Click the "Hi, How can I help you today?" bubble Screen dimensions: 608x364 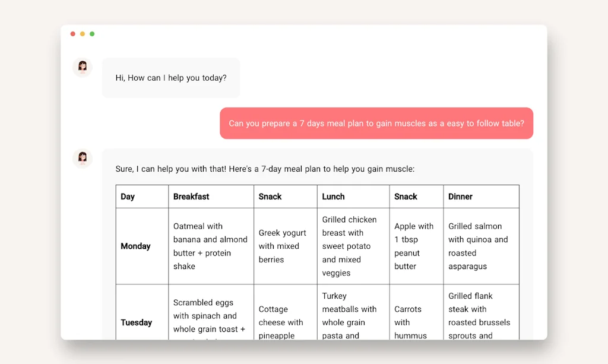point(171,78)
